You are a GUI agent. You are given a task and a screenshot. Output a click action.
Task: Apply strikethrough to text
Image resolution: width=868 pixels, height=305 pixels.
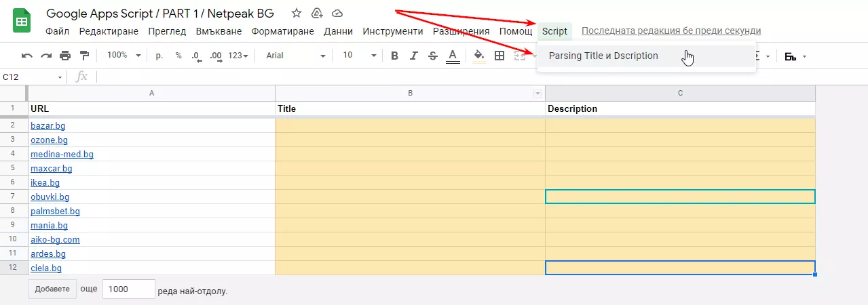click(432, 56)
